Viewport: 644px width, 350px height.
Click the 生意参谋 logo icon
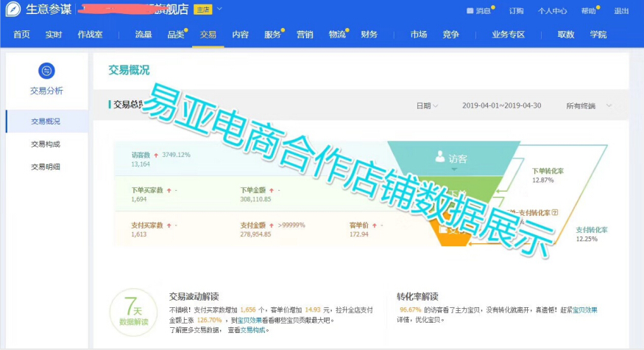click(x=13, y=10)
